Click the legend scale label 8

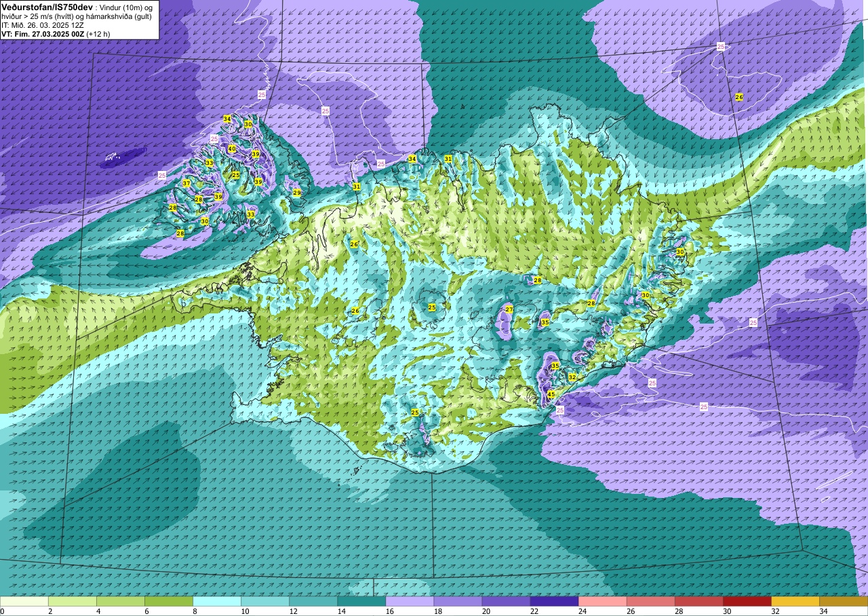point(195,611)
